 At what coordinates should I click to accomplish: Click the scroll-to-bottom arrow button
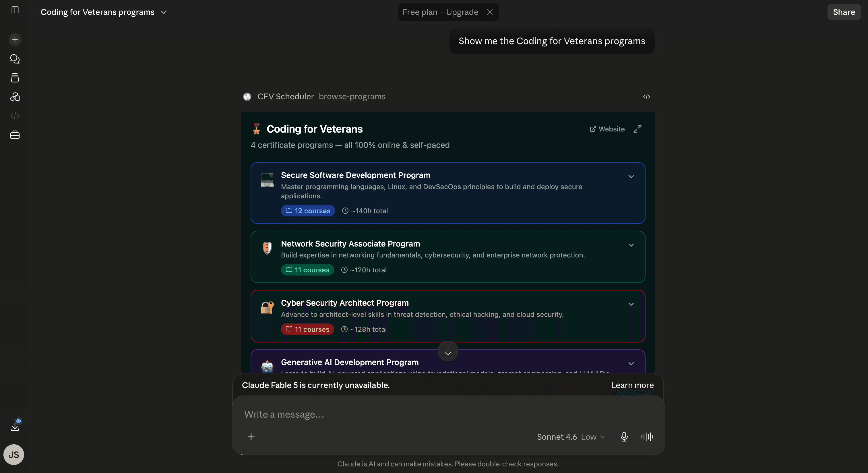[x=448, y=351]
